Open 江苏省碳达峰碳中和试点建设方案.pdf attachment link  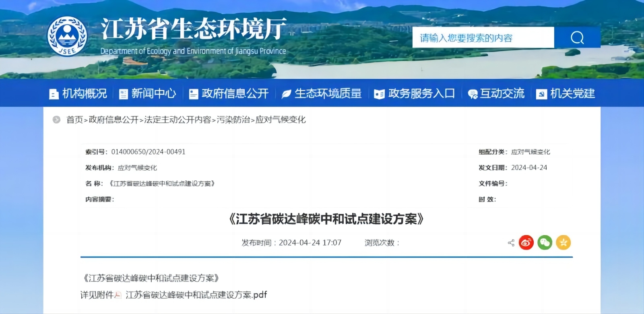pyautogui.click(x=196, y=295)
